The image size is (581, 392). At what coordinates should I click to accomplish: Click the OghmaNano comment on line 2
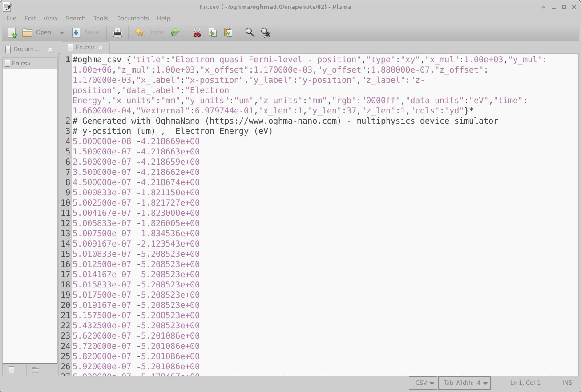[285, 121]
